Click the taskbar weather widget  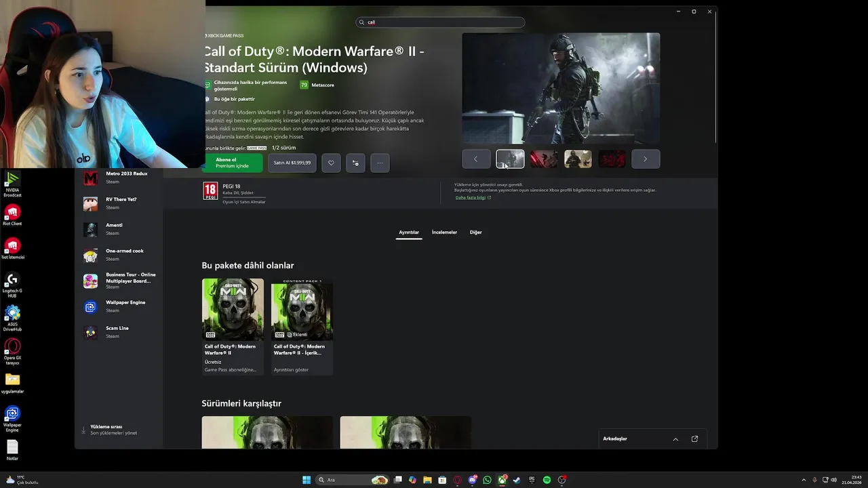point(22,480)
